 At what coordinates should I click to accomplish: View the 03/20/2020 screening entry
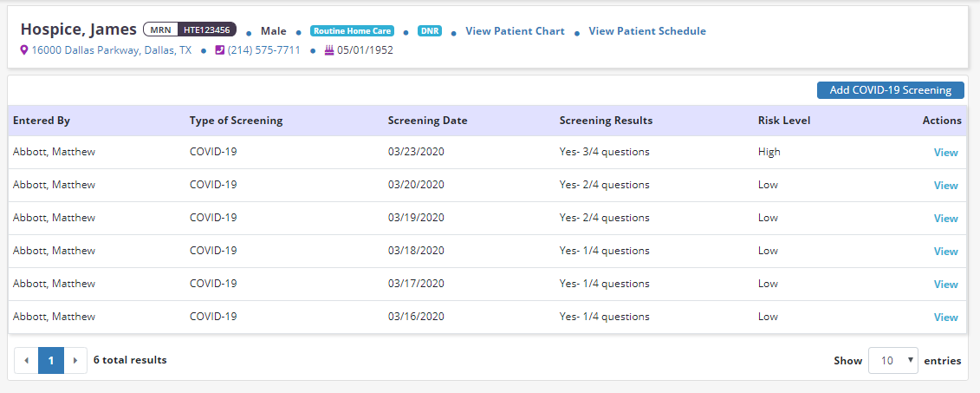(945, 186)
